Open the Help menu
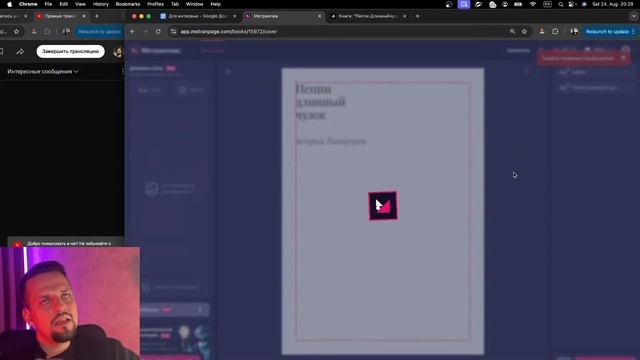Screen dimensions: 640x360 pyautogui.click(x=216, y=4)
